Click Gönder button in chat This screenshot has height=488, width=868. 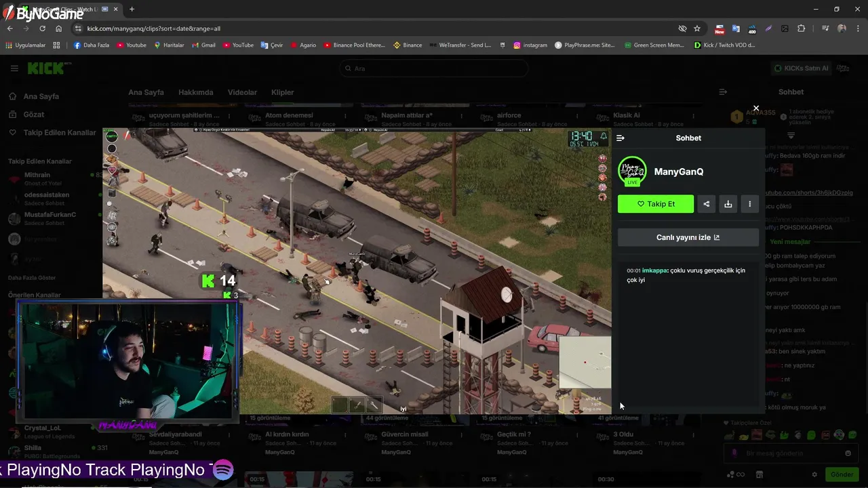pyautogui.click(x=842, y=474)
